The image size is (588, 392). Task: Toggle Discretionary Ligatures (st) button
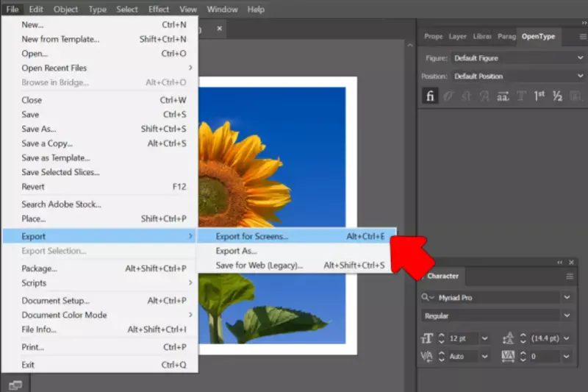pos(466,96)
